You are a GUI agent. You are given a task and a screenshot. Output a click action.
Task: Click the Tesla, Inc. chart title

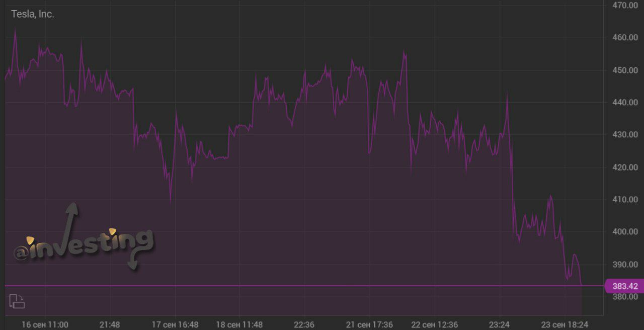(x=33, y=14)
